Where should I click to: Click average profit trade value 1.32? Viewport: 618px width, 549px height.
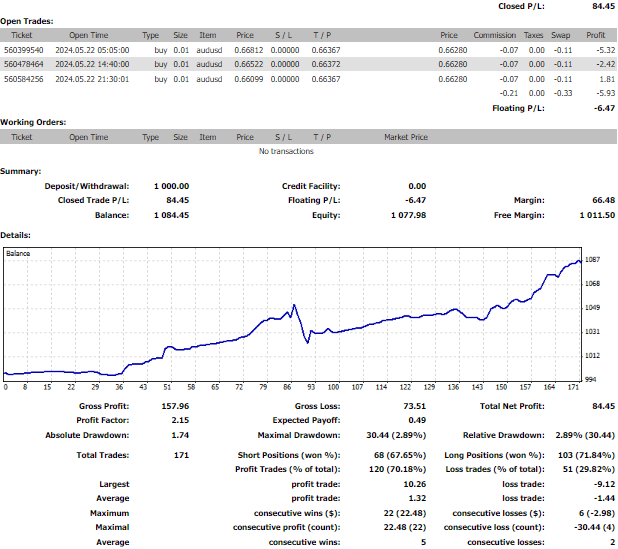point(417,498)
